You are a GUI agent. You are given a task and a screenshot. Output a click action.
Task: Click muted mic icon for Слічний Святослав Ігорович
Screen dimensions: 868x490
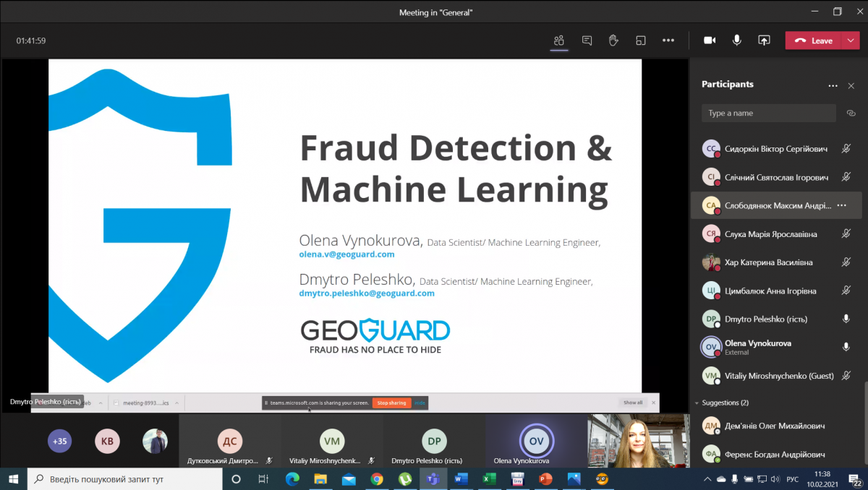pos(846,177)
